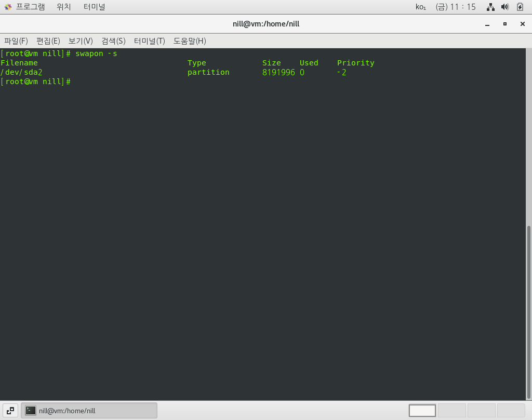Minimize the terminal window

point(487,24)
